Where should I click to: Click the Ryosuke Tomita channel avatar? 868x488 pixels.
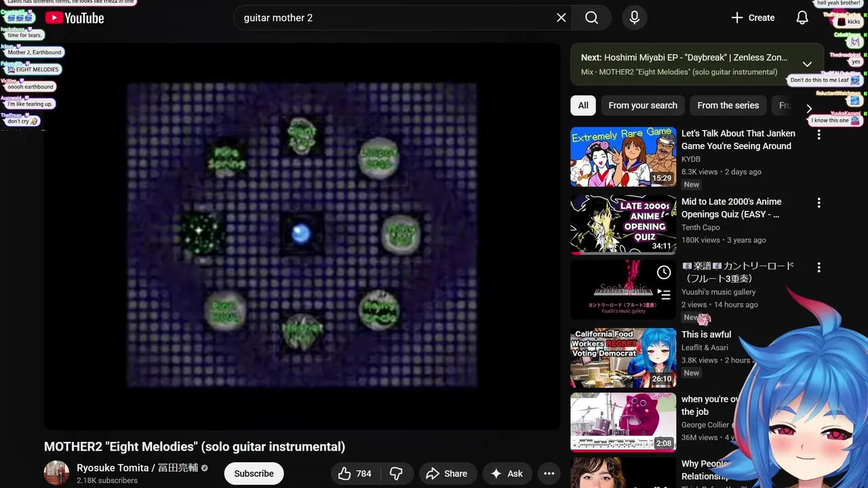tap(56, 473)
